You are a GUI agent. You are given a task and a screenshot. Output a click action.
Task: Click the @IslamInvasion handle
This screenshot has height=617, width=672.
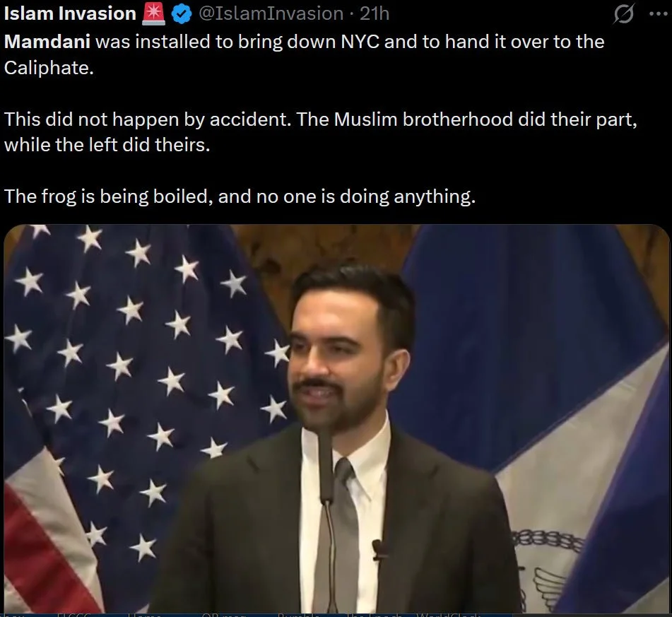[271, 13]
